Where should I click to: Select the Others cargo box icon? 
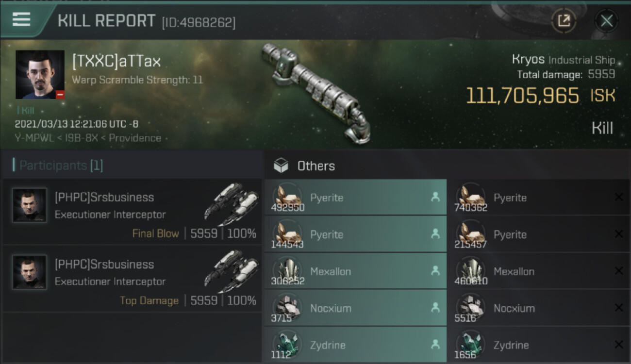pyautogui.click(x=281, y=166)
